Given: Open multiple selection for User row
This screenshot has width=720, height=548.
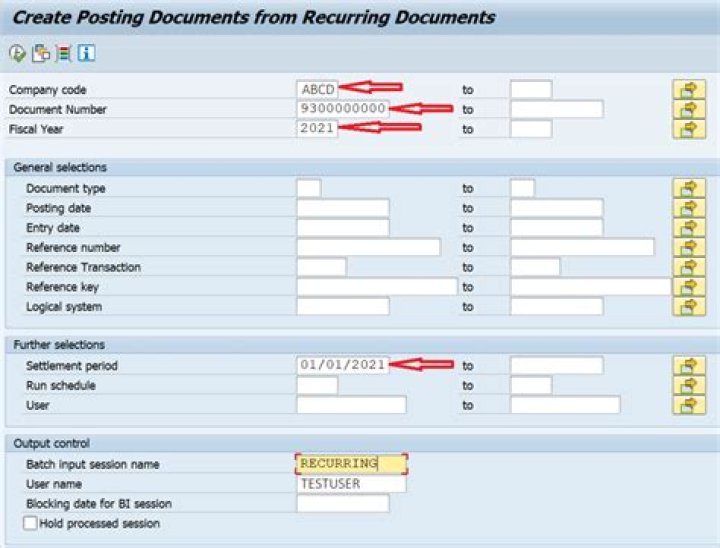Looking at the screenshot, I should click(x=689, y=405).
